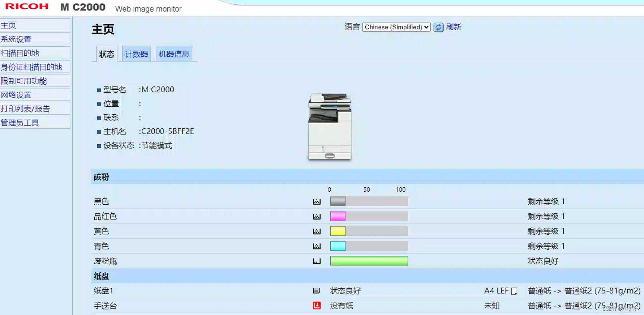Open 扫描目的地 in the sidebar
Screen dimensions: 644x315
[x=35, y=53]
